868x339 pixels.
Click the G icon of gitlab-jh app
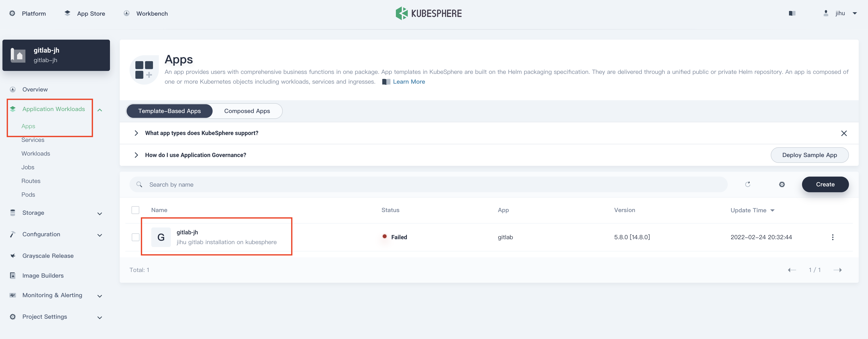(161, 237)
